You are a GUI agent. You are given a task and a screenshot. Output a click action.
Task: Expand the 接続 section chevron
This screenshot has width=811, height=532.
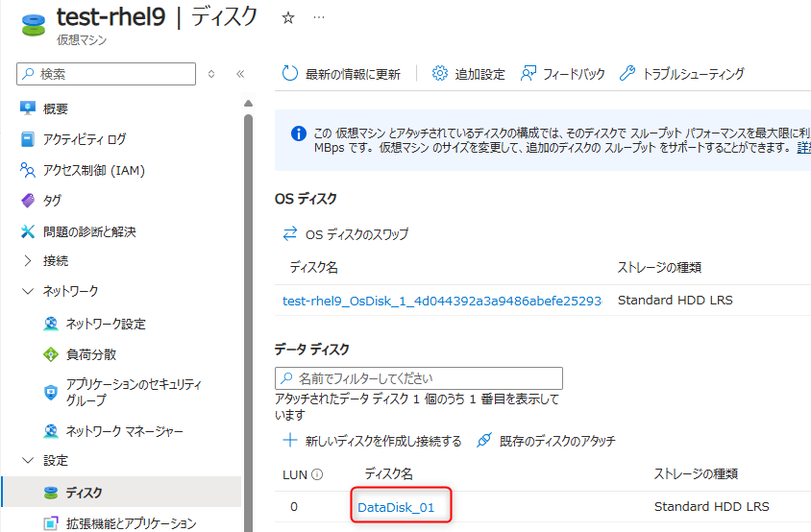pyautogui.click(x=28, y=260)
